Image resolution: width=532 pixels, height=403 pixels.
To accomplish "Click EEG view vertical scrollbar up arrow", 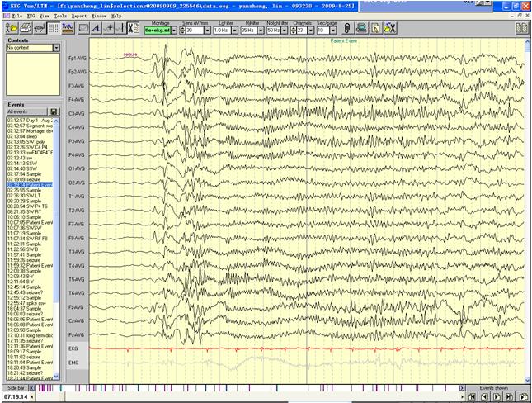I will pos(528,41).
